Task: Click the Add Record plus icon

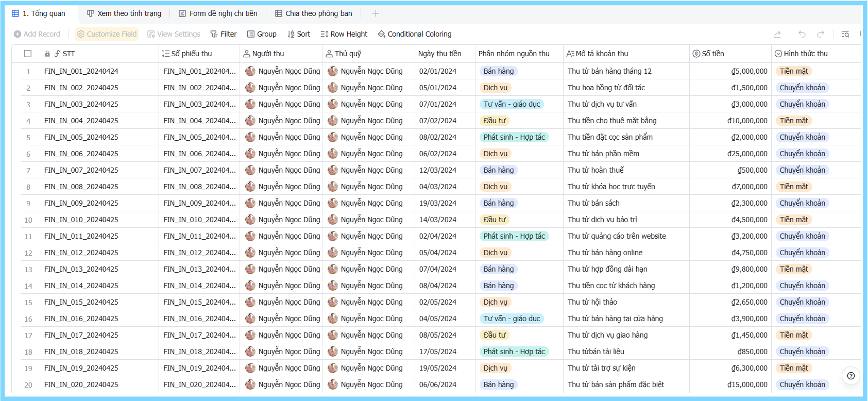Action: [18, 34]
